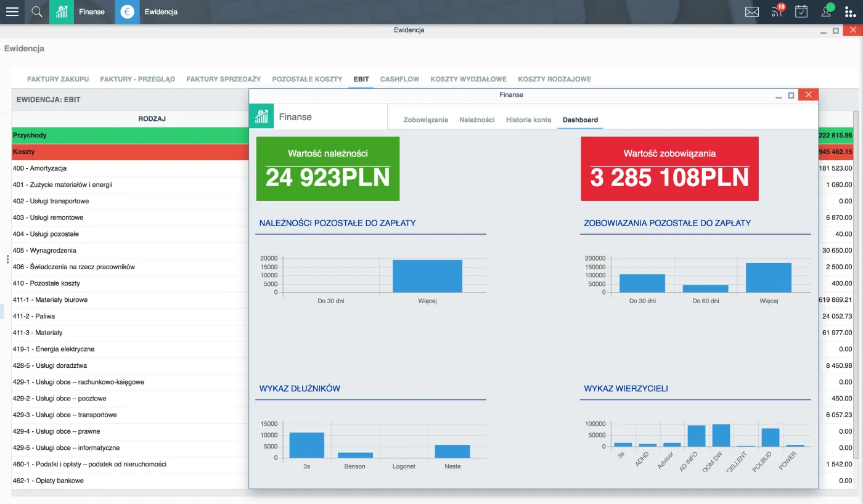Open the KOSZTY RODZAJOWE tab
The height and width of the screenshot is (504, 863).
(554, 79)
